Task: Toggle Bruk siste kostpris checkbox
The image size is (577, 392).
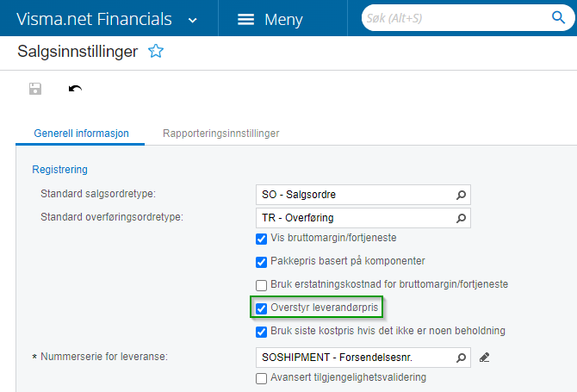Action: point(262,331)
